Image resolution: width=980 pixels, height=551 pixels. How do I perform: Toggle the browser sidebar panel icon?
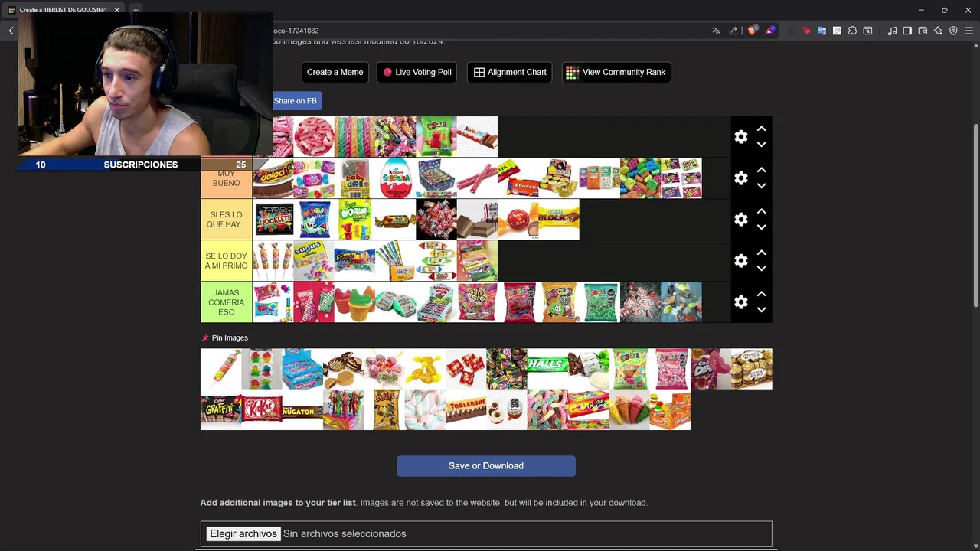(x=907, y=31)
